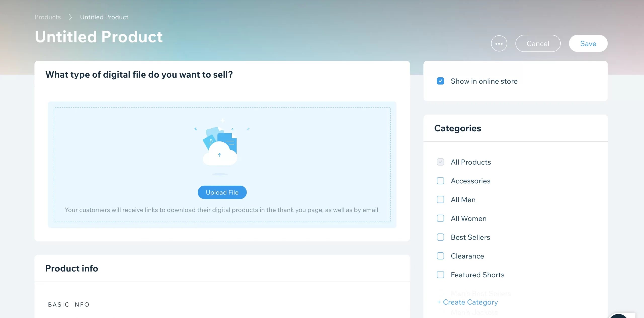The height and width of the screenshot is (318, 644).
Task: Select the Best Sellers category checkbox
Action: click(440, 237)
